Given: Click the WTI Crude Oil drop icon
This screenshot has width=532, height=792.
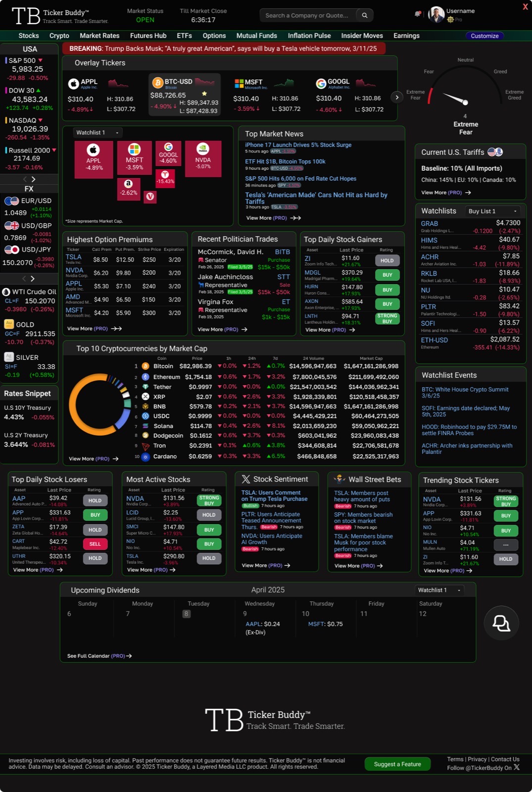Looking at the screenshot, I should (6, 292).
